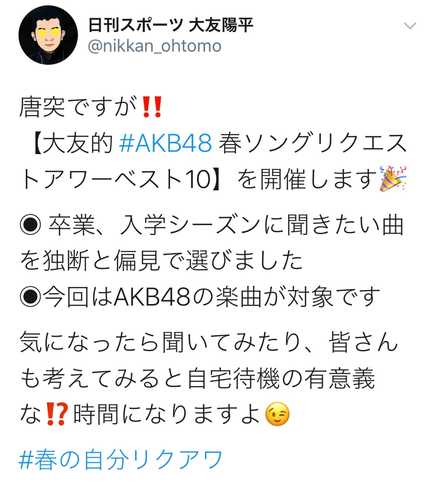Tap the を独断と偏見で選びました line
Viewport: 434px width, 504px height.
tap(161, 261)
